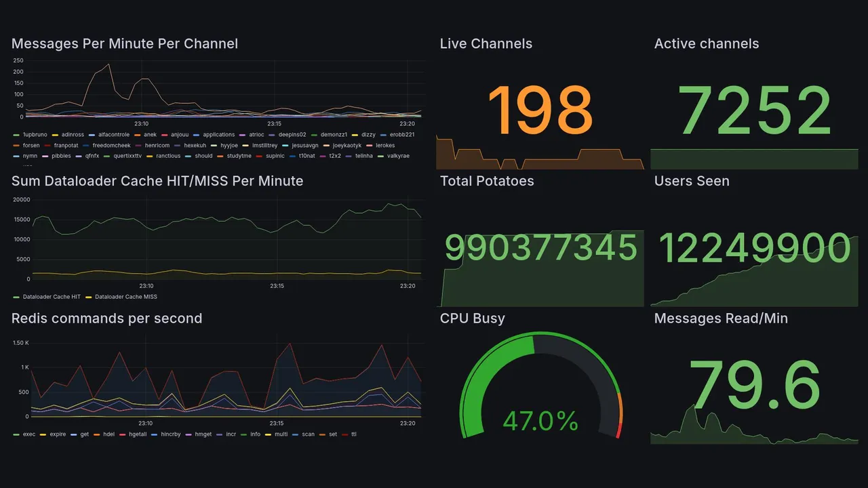Select the atrioc legend entry
The height and width of the screenshot is (488, 868).
point(253,135)
